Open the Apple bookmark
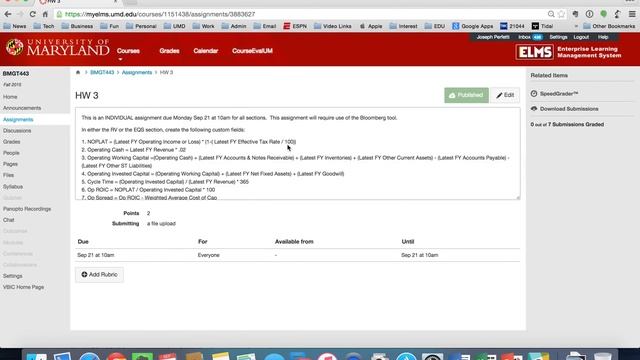The width and height of the screenshot is (640, 360). (371, 26)
